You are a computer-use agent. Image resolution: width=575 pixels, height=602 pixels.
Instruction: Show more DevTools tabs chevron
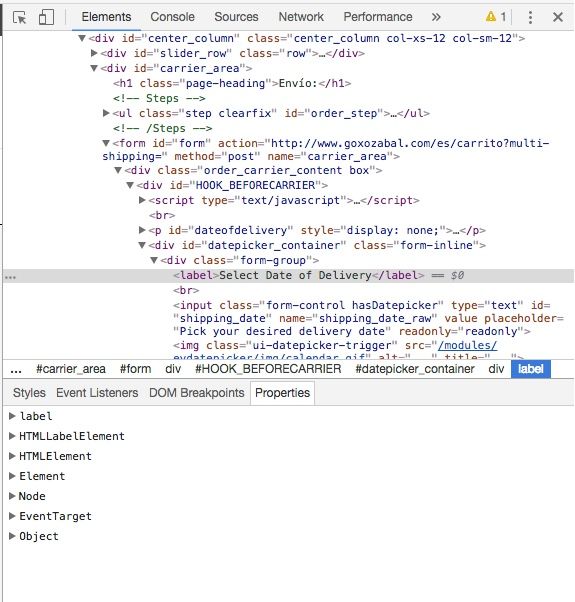click(436, 17)
